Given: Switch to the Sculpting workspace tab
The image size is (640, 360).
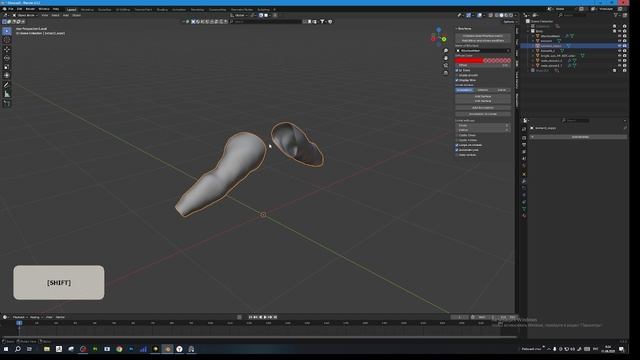Looking at the screenshot, I should [104, 9].
